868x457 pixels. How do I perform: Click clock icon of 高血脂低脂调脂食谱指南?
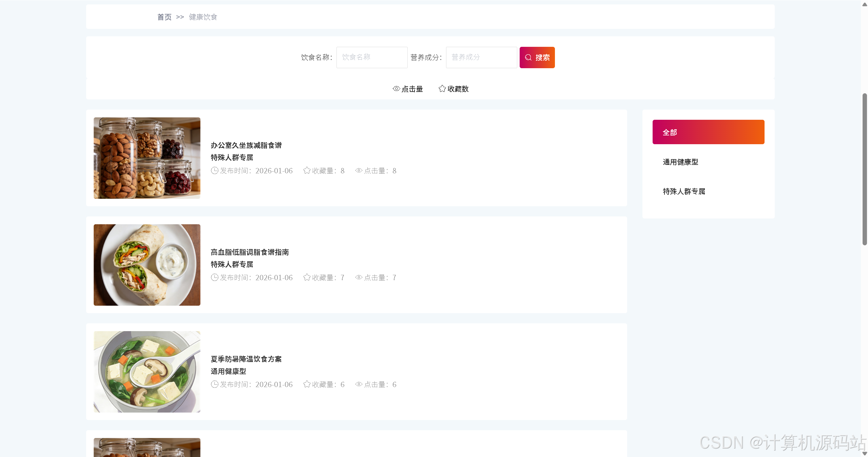pos(215,278)
